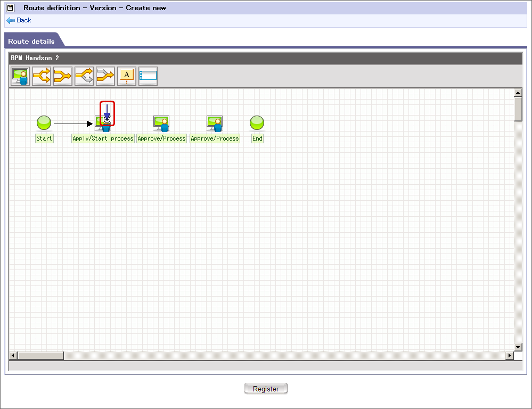This screenshot has height=409, width=532.
Task: Click the horizontal scrollbar thumb
Action: (40, 355)
